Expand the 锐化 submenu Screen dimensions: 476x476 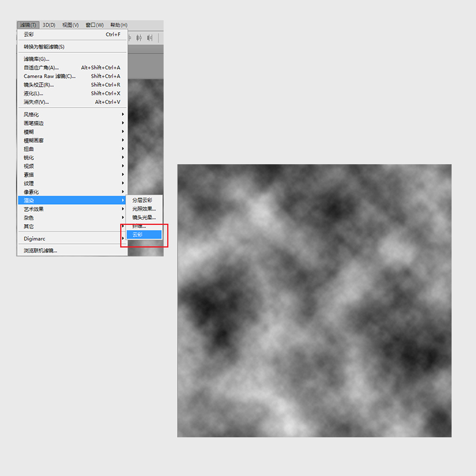click(x=72, y=158)
